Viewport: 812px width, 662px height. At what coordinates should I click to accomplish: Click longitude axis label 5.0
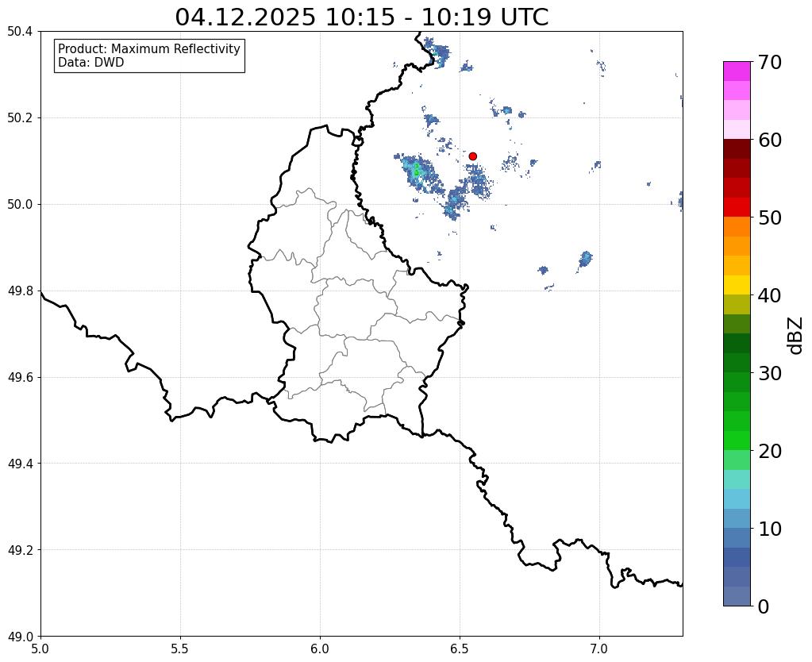[x=40, y=649]
